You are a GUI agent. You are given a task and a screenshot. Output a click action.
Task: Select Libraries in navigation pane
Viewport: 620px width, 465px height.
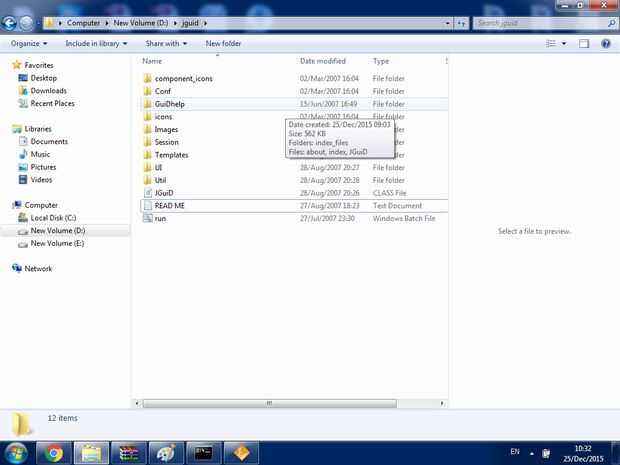(38, 129)
